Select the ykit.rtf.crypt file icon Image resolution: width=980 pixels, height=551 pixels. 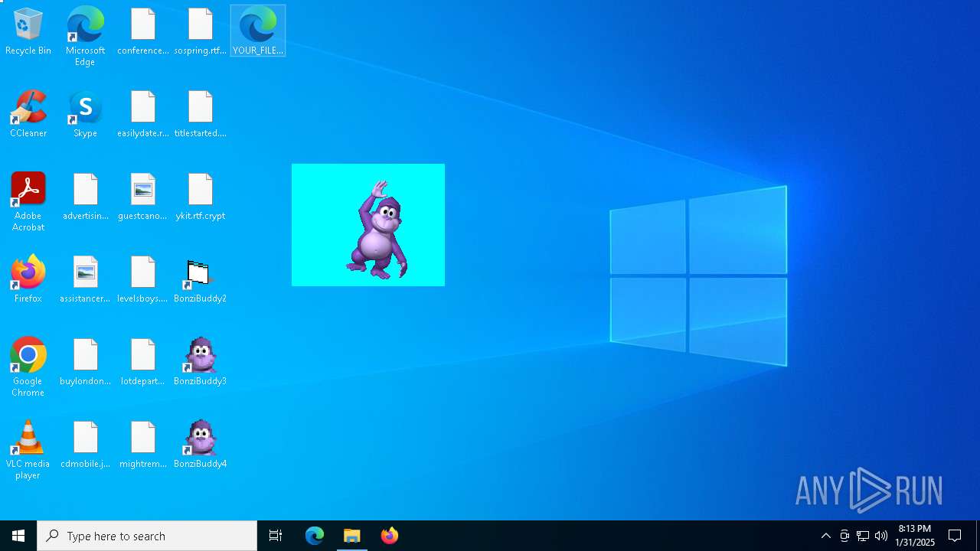tap(201, 197)
